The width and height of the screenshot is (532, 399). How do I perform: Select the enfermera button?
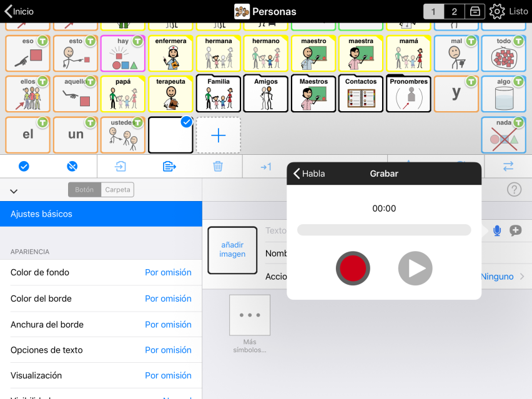coord(170,53)
